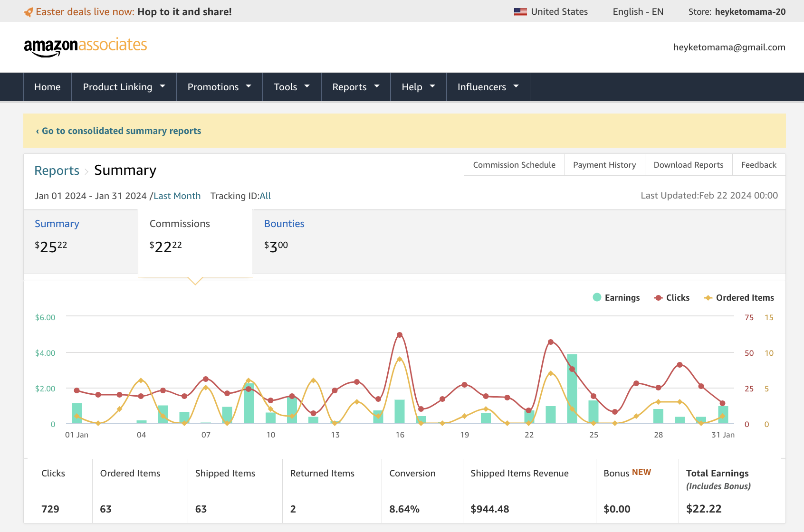804x532 pixels.
Task: Change language from English - EN
Action: 638,12
